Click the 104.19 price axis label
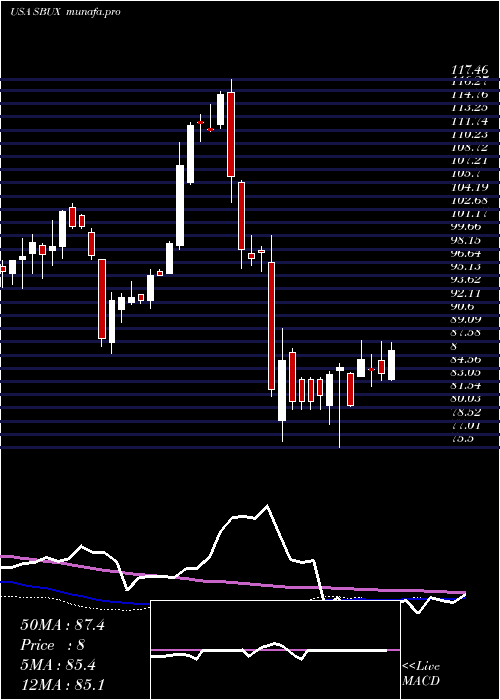This screenshot has height=700, width=500. click(x=470, y=188)
